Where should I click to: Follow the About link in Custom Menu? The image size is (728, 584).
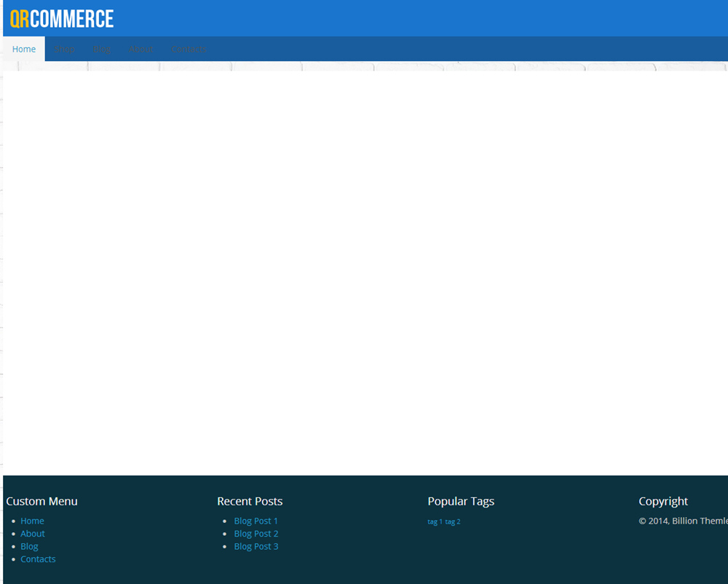pos(33,534)
